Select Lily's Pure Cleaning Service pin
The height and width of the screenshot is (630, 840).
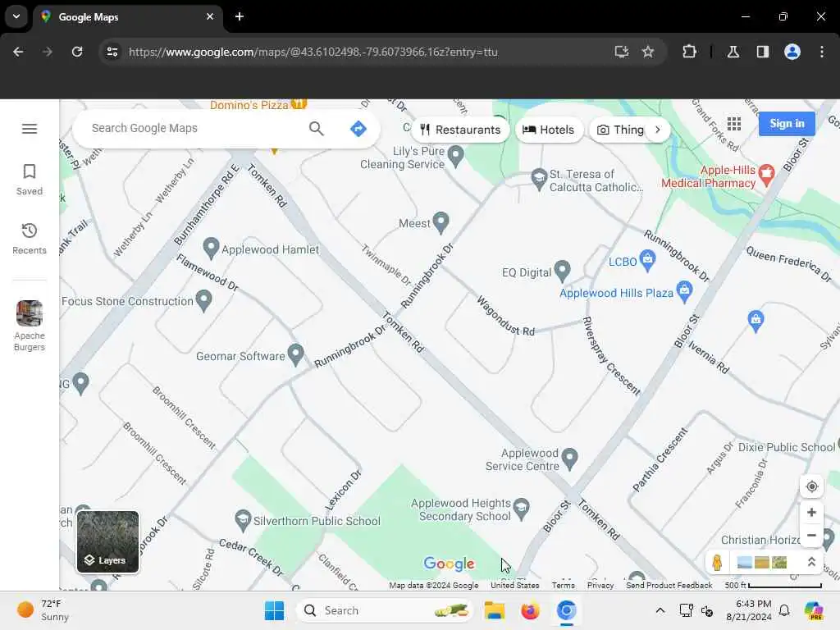click(455, 157)
